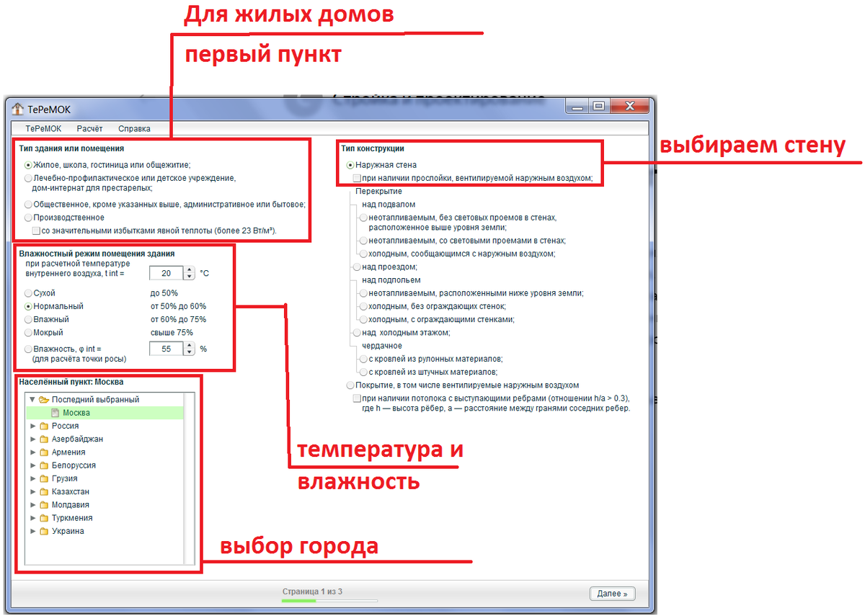The height and width of the screenshot is (616, 865).
Task: Click the Далее » button
Action: 612,594
